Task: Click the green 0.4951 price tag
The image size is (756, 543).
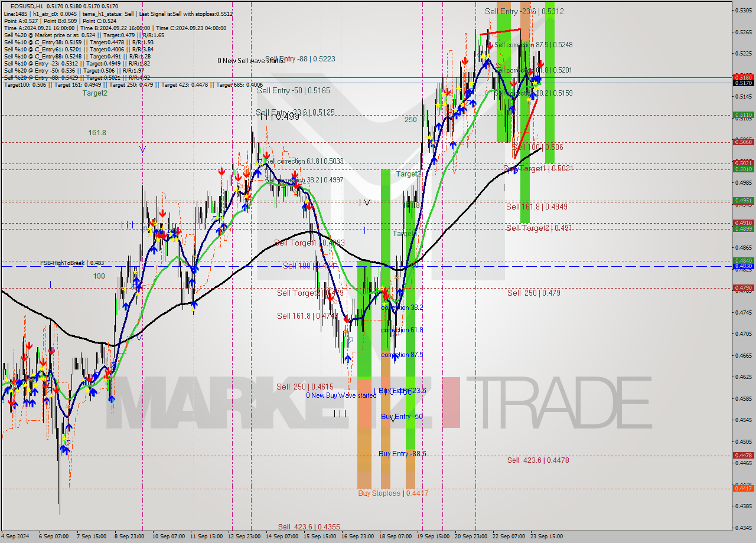Action: [x=742, y=201]
